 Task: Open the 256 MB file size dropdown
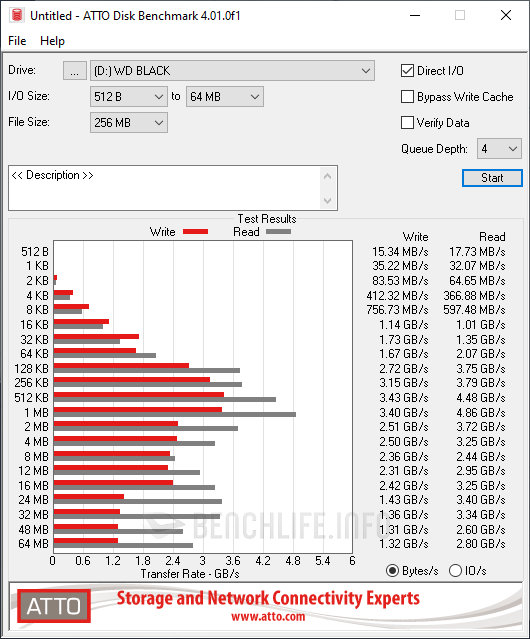pyautogui.click(x=129, y=123)
